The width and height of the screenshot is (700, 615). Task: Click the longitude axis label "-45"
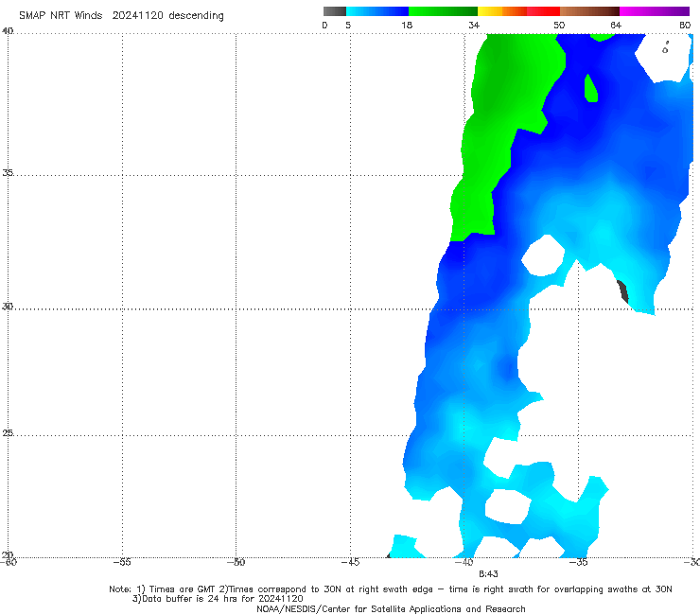coord(350,562)
